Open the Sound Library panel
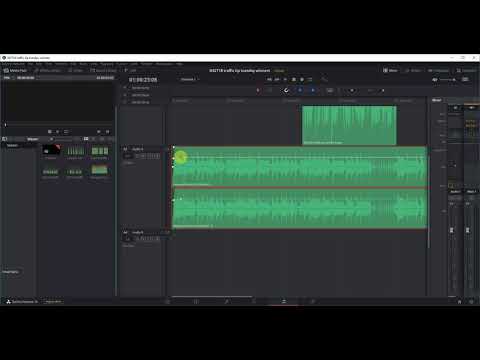This screenshot has width=480, height=360. (x=103, y=71)
